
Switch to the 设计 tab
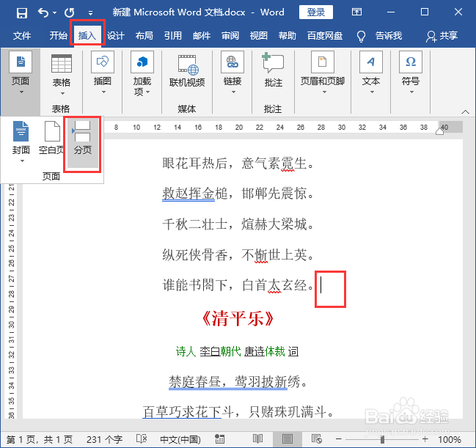pyautogui.click(x=116, y=35)
